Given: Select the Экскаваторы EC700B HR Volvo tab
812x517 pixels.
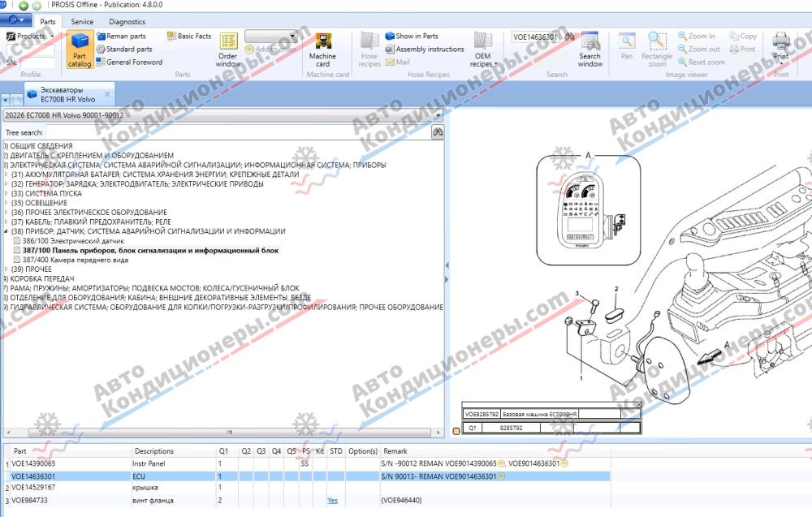Looking at the screenshot, I should point(68,94).
